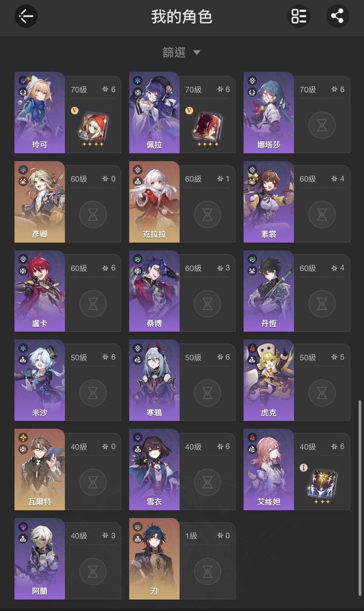View 丹恆 character details
The image size is (364, 611).
pos(268,291)
